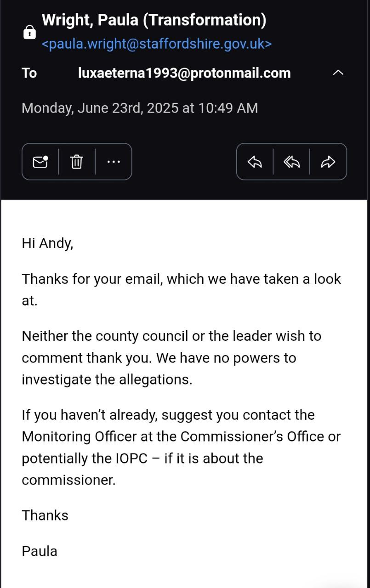
Task: Delete the email with the trash icon
Action: [x=77, y=162]
